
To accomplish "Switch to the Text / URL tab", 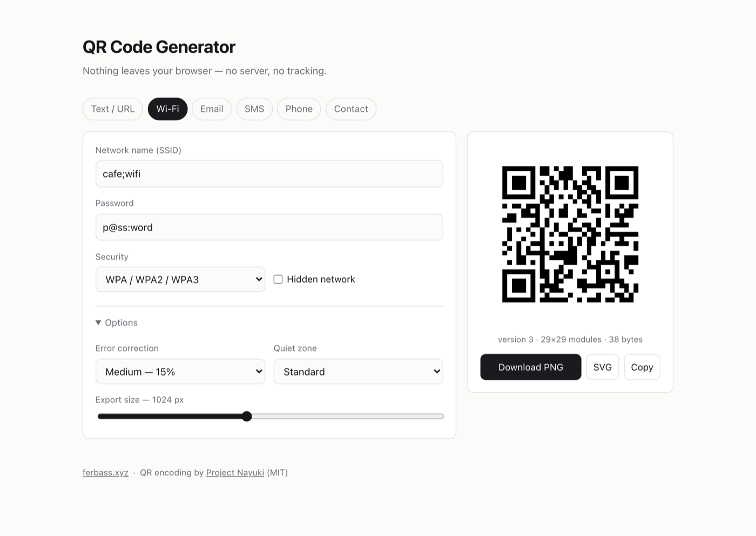I will [113, 109].
